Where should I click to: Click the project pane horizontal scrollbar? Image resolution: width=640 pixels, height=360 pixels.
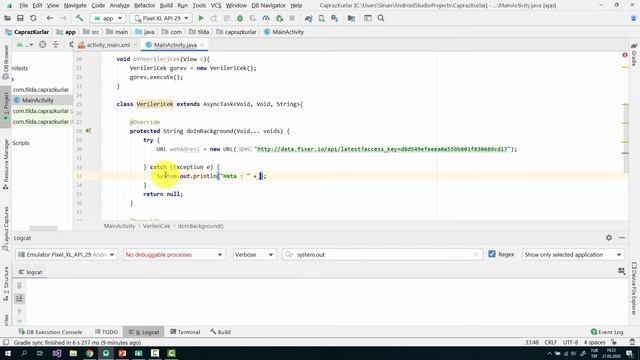[43, 228]
